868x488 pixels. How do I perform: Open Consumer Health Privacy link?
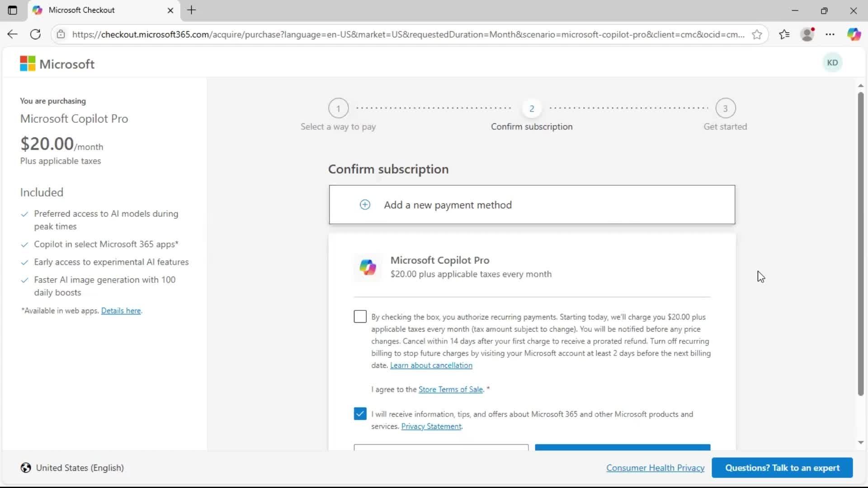coord(655,468)
